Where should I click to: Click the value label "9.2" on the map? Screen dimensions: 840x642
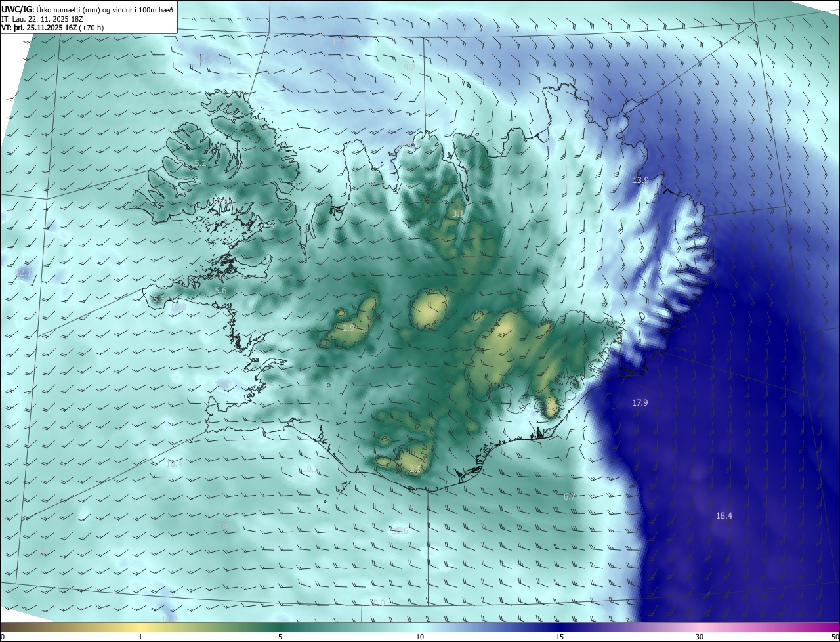coord(409,67)
